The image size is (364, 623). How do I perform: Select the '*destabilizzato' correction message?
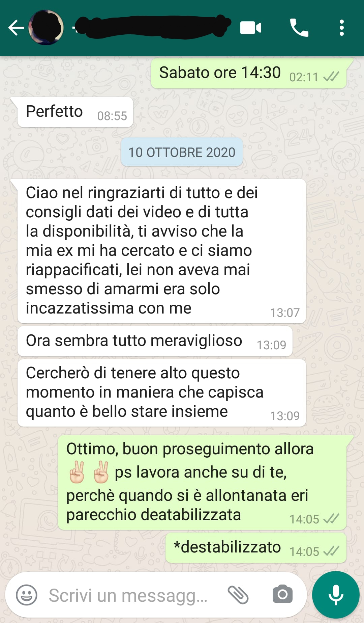point(256,548)
